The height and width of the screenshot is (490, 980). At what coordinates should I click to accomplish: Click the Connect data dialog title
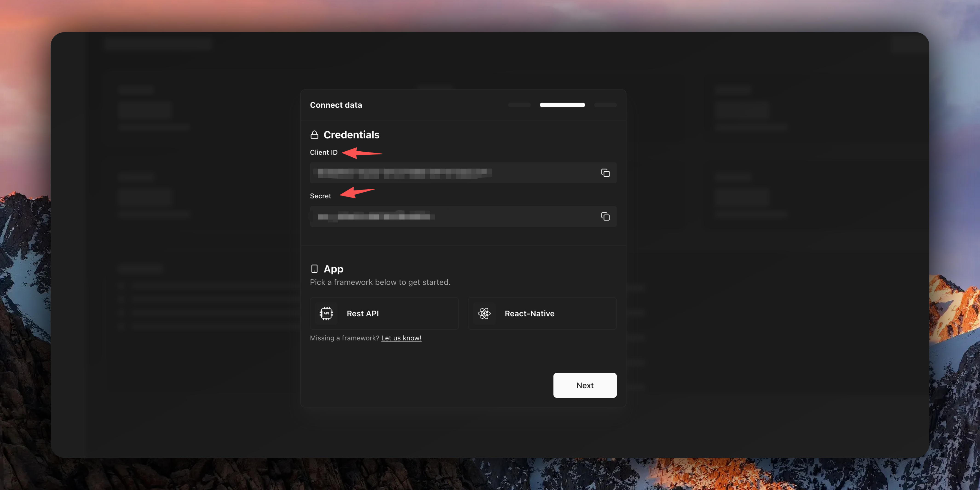[336, 105]
